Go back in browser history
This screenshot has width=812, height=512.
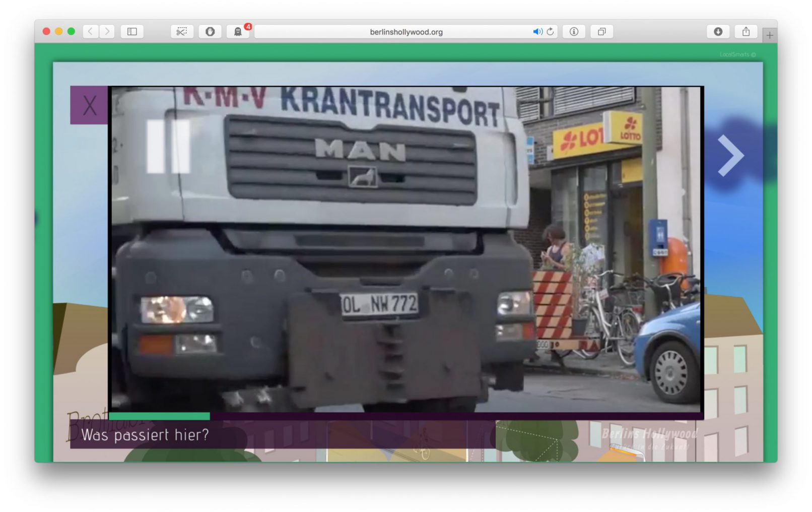tap(91, 32)
